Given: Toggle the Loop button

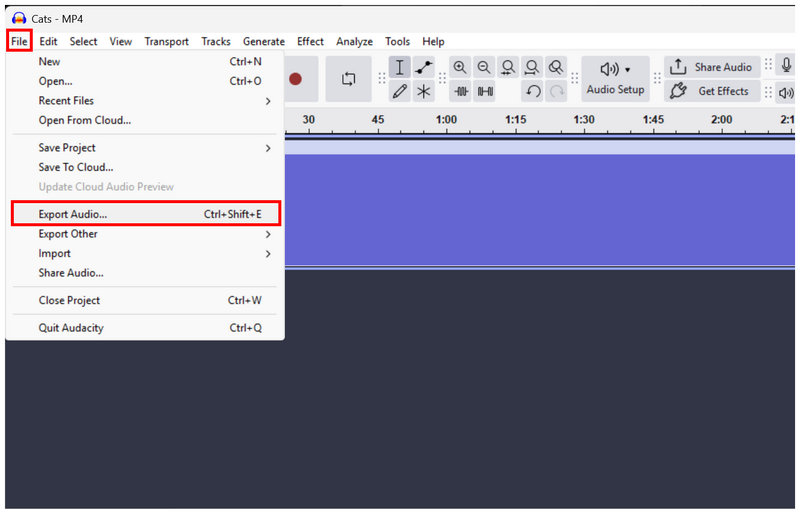Looking at the screenshot, I should click(348, 79).
